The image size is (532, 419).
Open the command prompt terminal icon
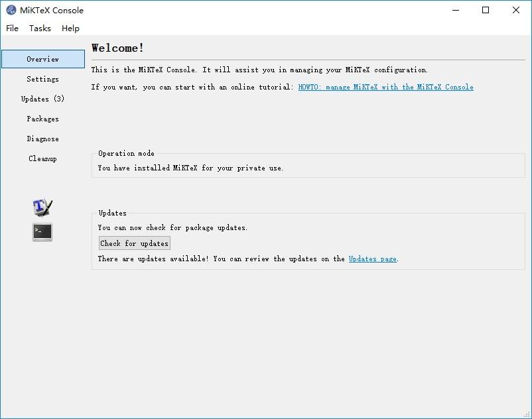pyautogui.click(x=42, y=232)
